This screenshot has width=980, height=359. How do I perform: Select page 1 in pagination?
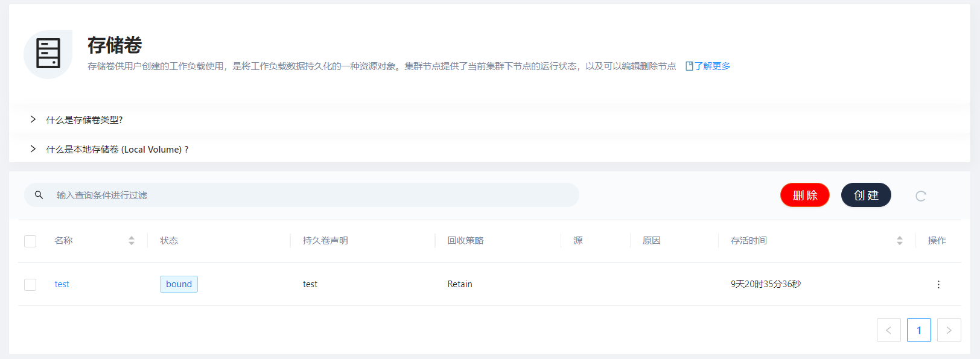tap(919, 330)
